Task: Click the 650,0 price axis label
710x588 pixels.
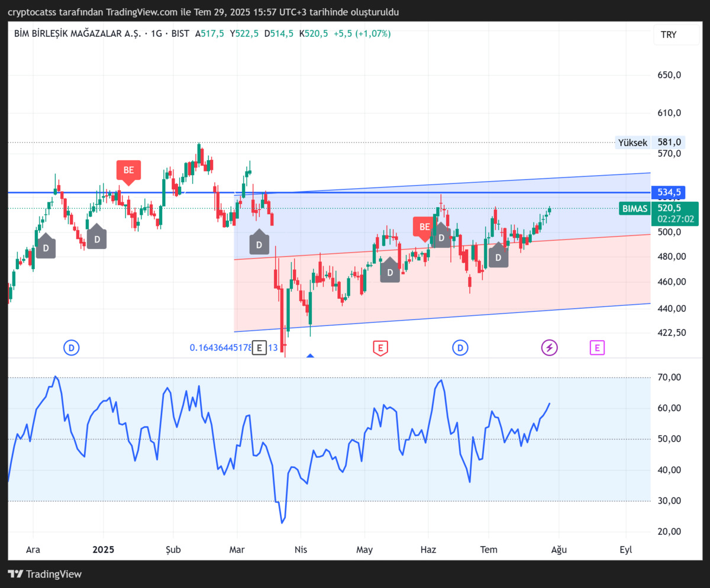Action: (670, 75)
